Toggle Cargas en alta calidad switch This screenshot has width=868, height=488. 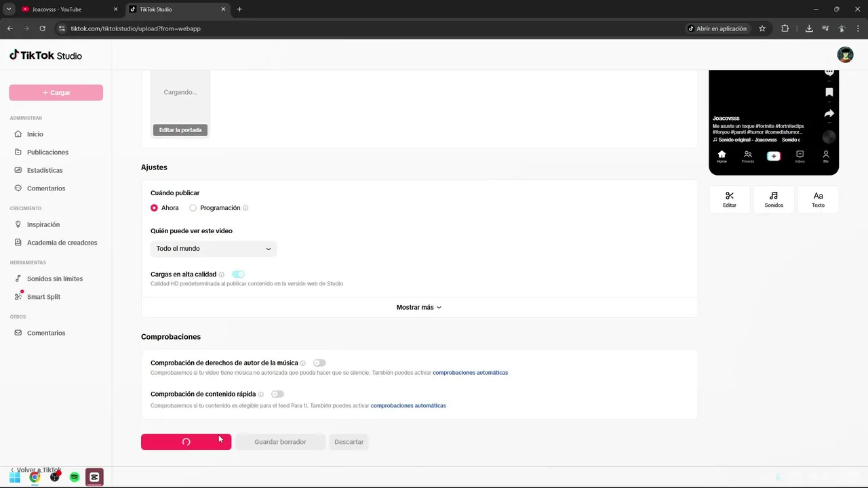[238, 274]
